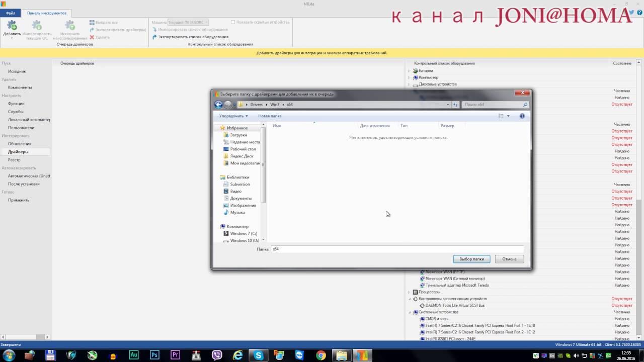Click the Новая папка button
The width and height of the screenshot is (644, 362).
(x=270, y=116)
